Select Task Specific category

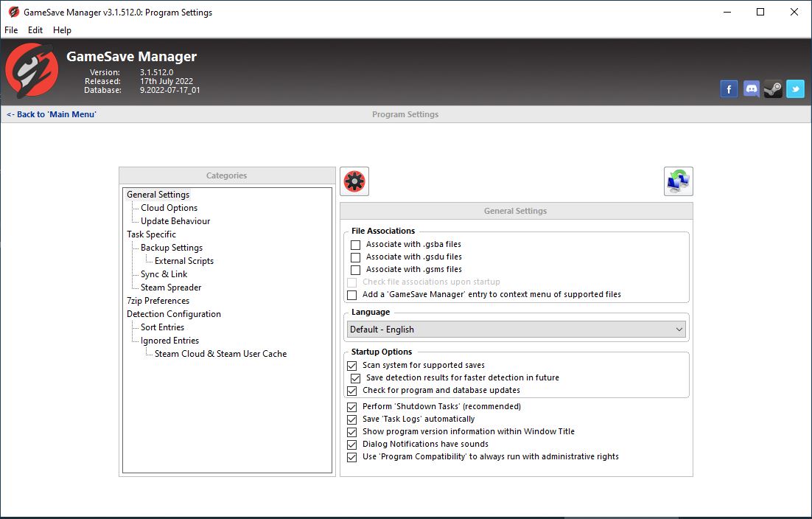(151, 234)
